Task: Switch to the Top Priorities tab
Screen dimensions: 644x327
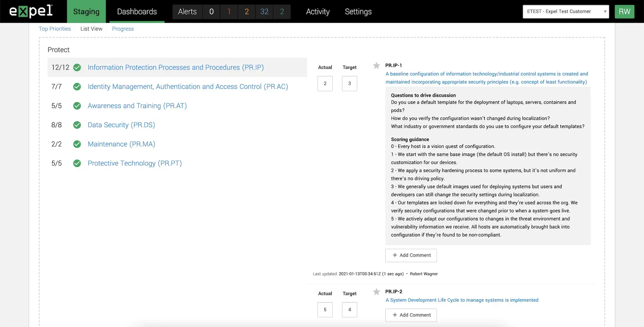Action: pos(55,29)
